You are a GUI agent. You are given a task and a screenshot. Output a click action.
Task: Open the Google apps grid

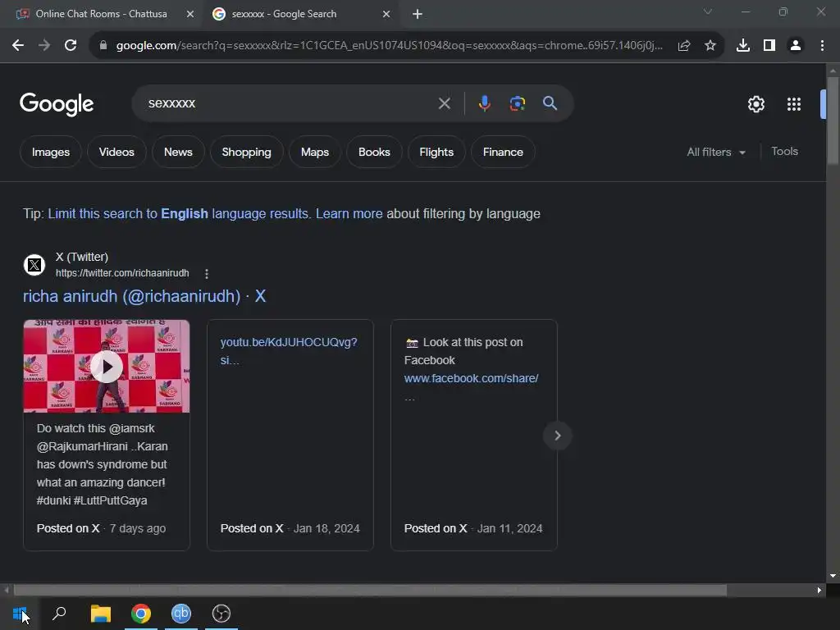794,104
